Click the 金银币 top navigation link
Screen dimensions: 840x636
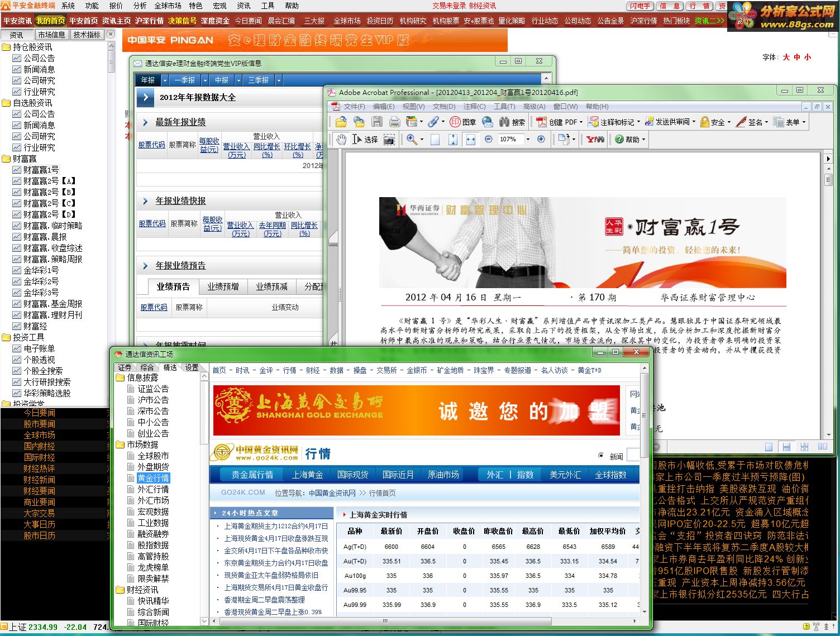(x=417, y=370)
